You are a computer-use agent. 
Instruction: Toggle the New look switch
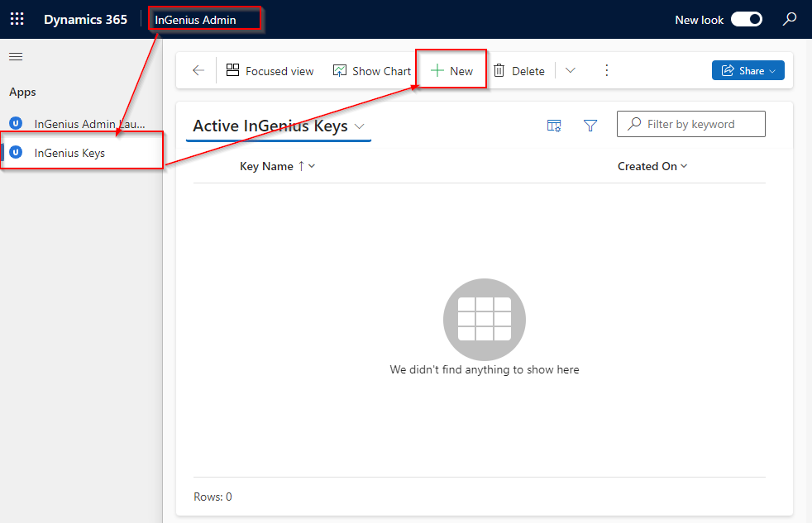(x=746, y=20)
